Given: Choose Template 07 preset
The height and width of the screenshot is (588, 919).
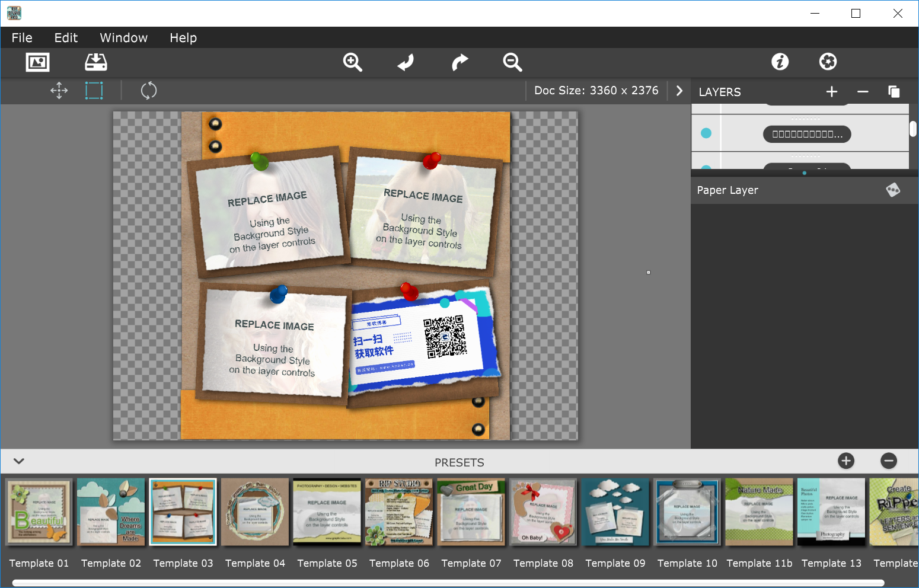Looking at the screenshot, I should [471, 512].
